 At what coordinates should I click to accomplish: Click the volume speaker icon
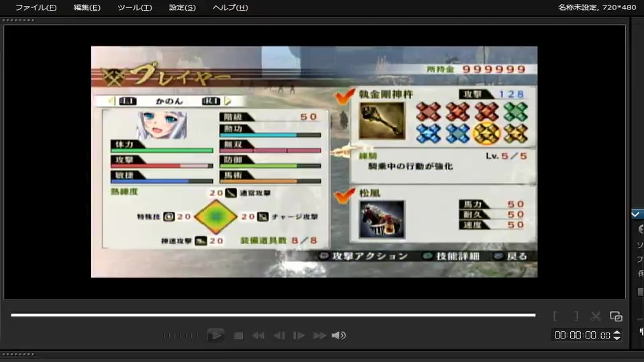(x=339, y=336)
